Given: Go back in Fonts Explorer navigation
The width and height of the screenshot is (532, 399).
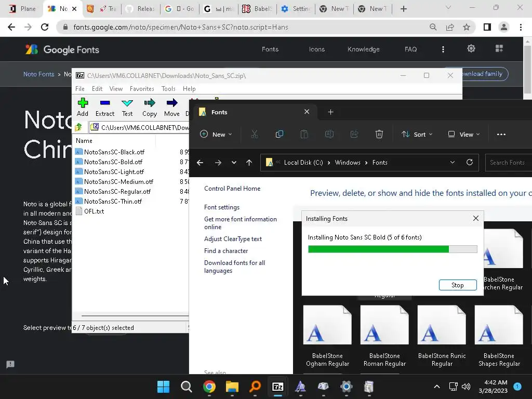Looking at the screenshot, I should point(200,163).
